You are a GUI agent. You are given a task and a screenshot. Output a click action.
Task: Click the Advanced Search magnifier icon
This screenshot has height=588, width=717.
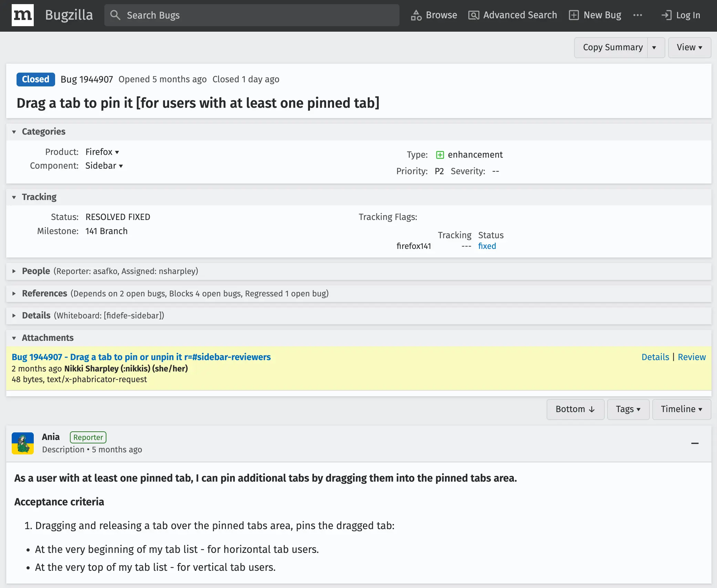coord(474,15)
